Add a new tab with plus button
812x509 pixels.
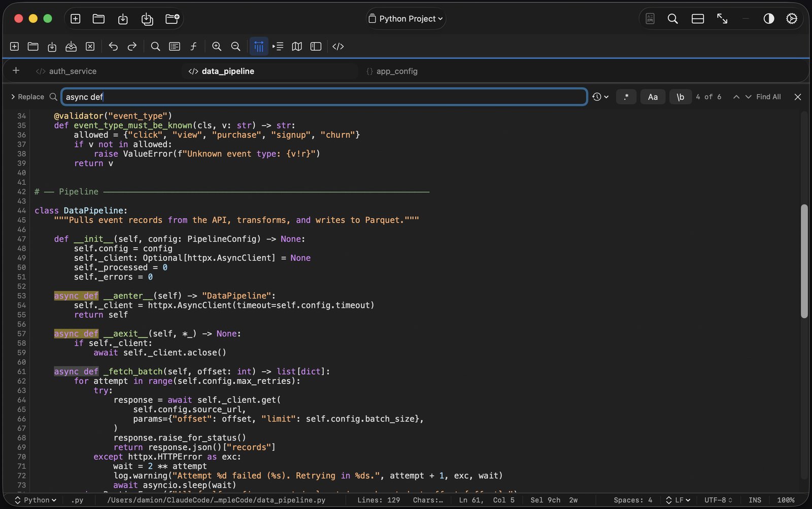pyautogui.click(x=16, y=71)
